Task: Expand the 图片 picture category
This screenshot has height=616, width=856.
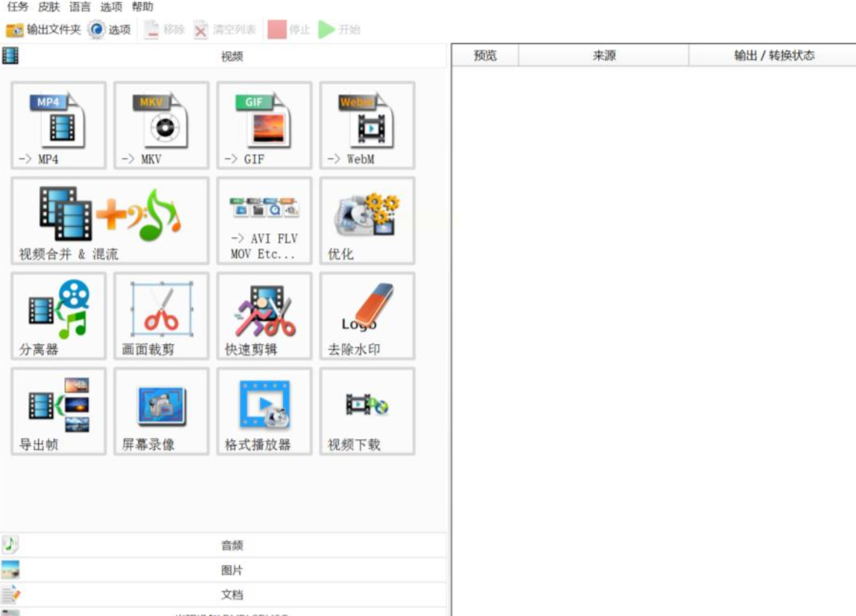Action: point(224,570)
